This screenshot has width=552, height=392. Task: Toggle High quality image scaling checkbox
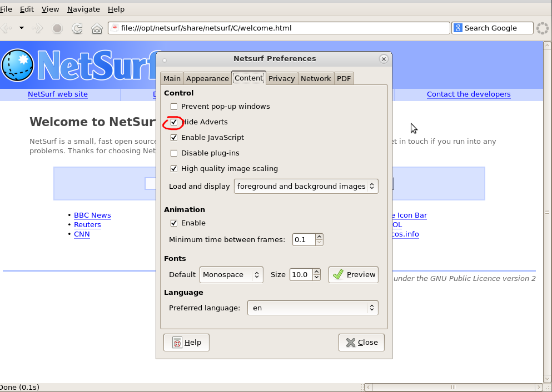coord(174,169)
